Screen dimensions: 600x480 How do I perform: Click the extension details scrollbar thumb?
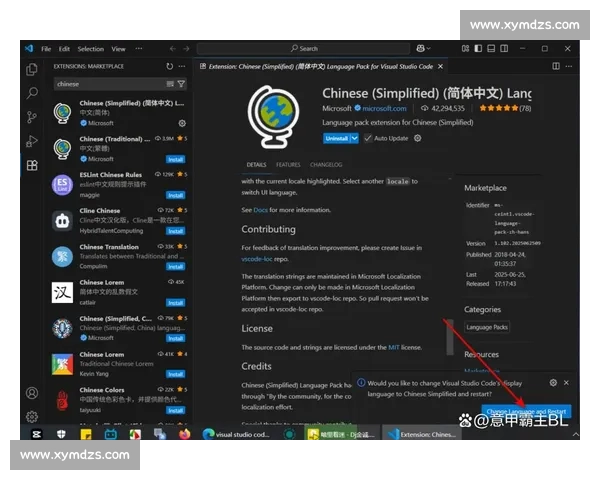pos(450,337)
